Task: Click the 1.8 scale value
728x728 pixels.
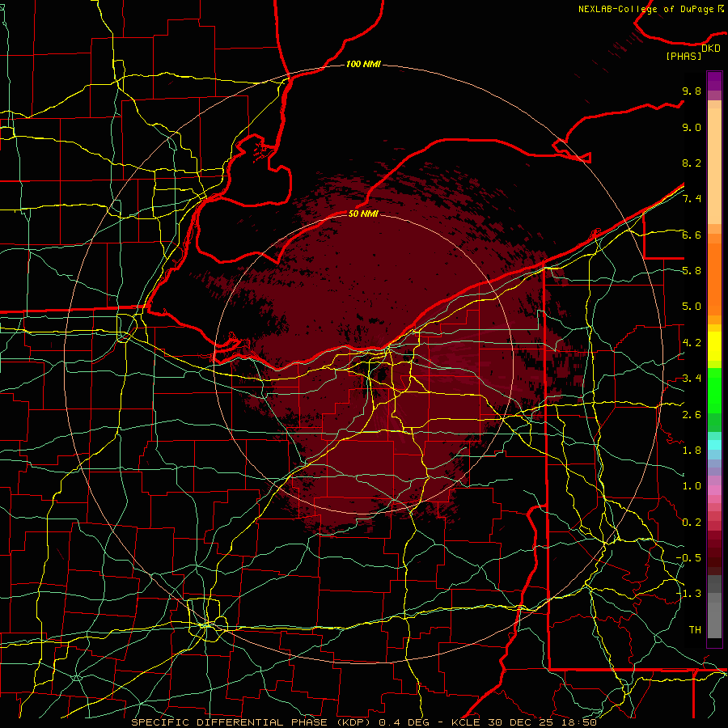Action: [x=692, y=451]
